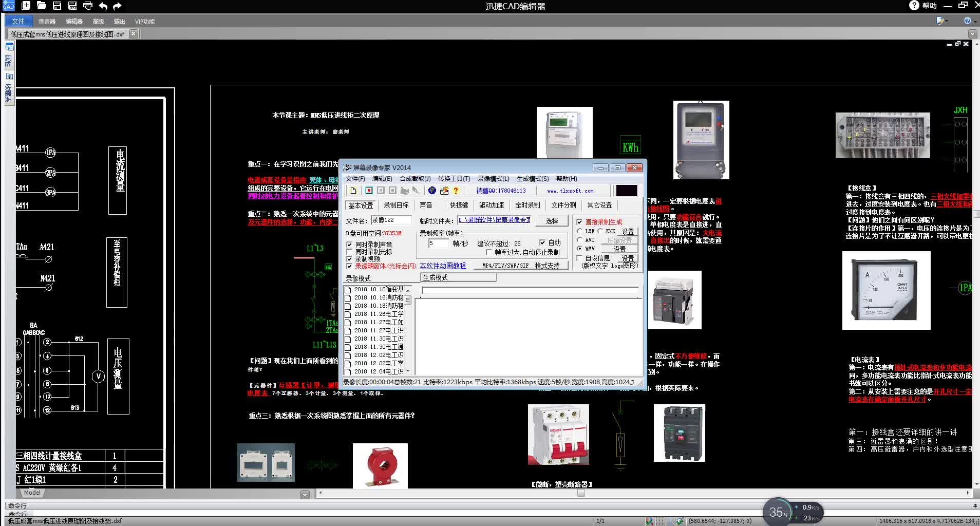Toggle 同时录制声音 checkbox

(349, 245)
